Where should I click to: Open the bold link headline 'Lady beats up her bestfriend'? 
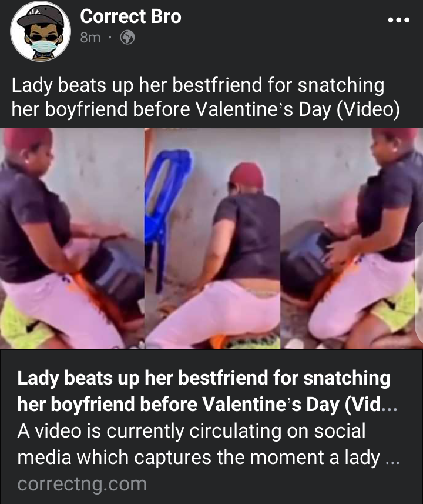[204, 378]
